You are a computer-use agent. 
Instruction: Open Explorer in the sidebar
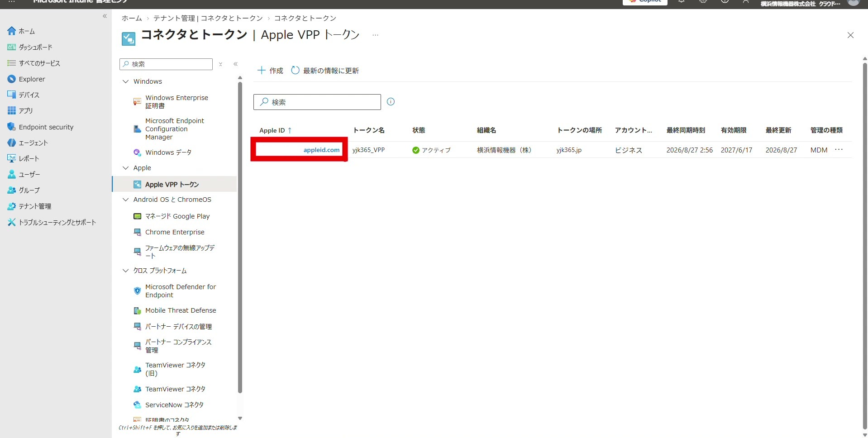coord(26,79)
